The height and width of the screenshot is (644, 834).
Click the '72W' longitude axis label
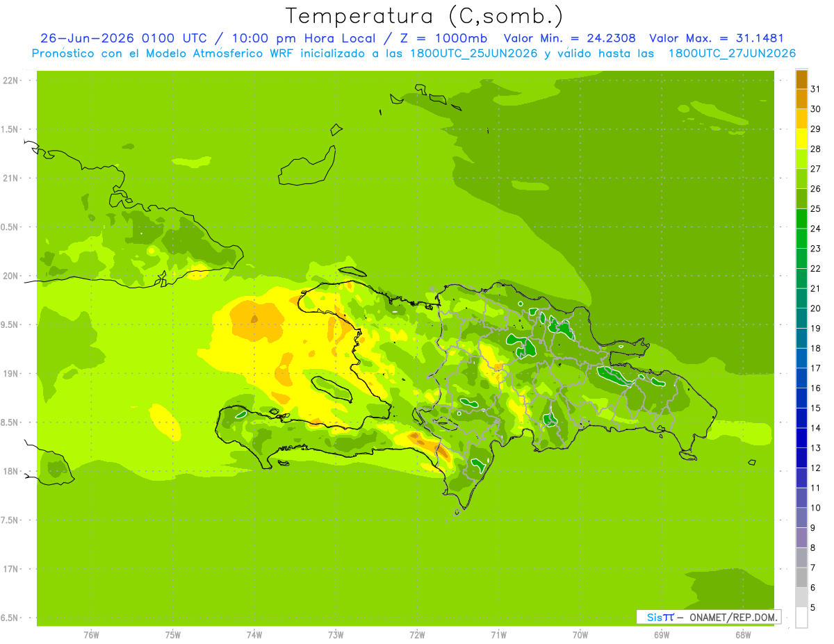[417, 635]
